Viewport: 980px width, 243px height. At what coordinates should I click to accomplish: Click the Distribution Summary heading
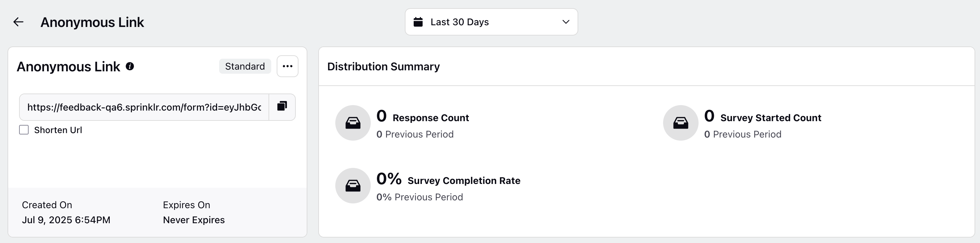(x=383, y=66)
